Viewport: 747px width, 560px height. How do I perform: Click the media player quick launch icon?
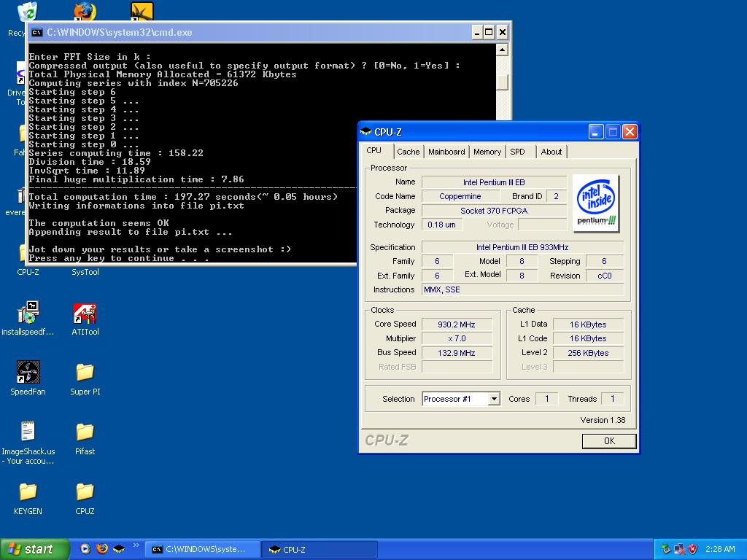85,548
